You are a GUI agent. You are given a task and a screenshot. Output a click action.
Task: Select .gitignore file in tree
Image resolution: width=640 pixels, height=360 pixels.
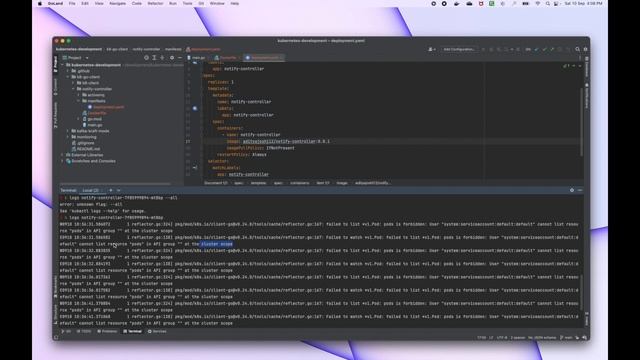(x=85, y=143)
